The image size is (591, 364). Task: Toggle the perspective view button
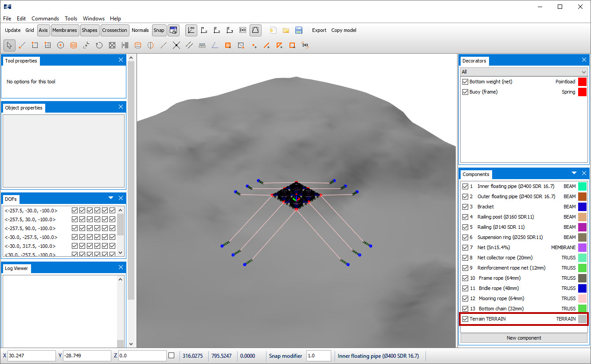pos(255,30)
